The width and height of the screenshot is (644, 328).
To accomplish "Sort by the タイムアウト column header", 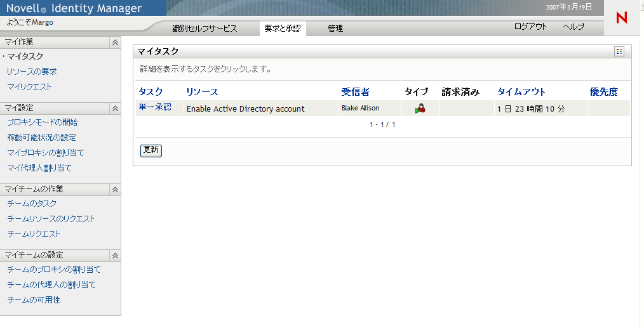I will click(x=521, y=92).
